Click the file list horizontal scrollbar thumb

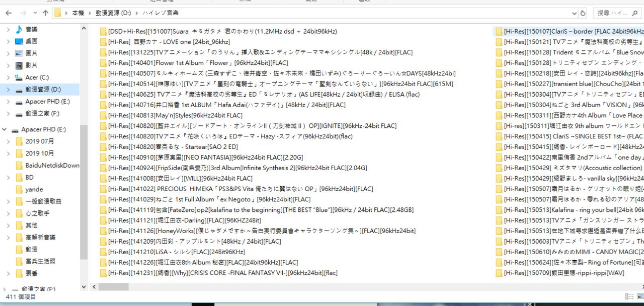(113, 287)
